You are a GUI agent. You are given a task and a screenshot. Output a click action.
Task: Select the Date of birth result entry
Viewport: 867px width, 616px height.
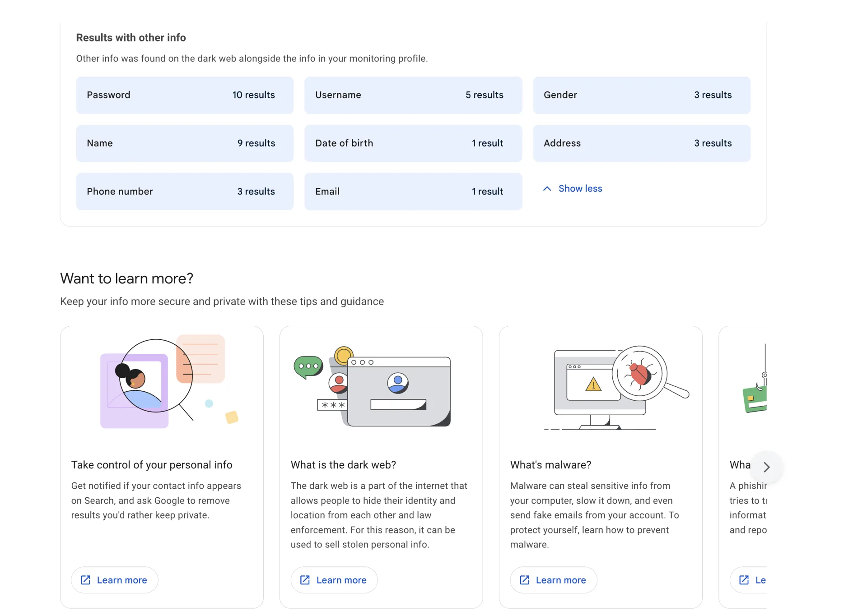click(413, 143)
